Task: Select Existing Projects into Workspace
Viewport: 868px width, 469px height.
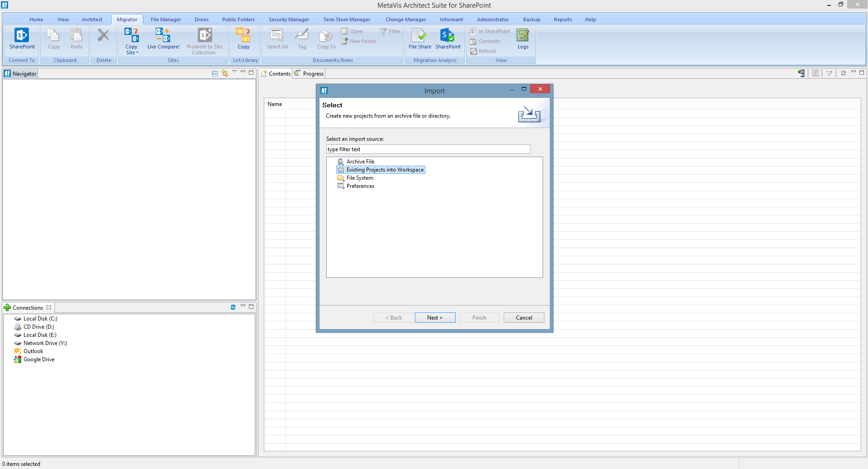Action: (x=385, y=170)
